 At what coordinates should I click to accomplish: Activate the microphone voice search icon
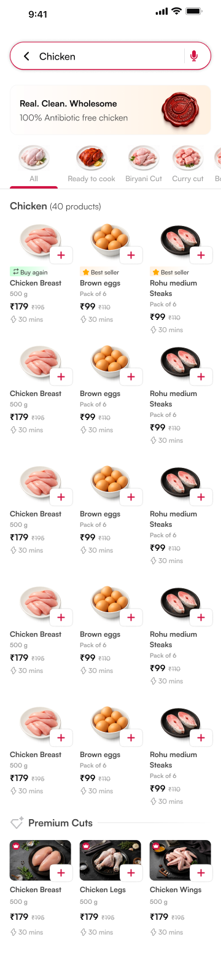point(194,56)
